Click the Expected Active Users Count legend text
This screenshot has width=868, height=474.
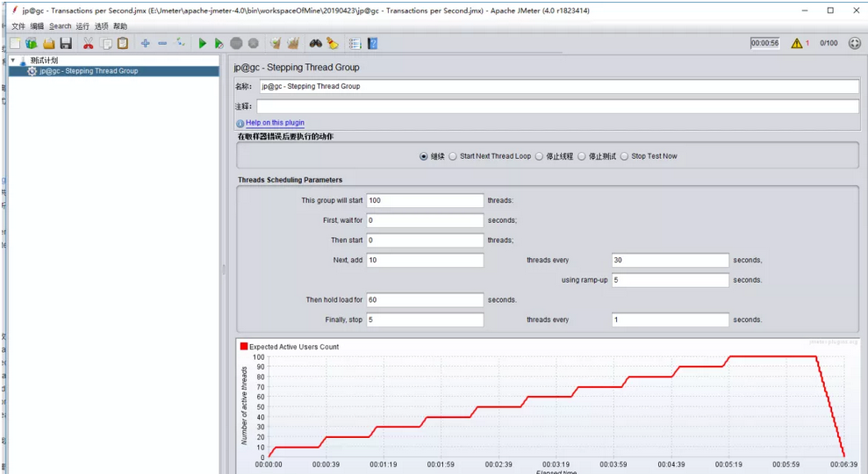tap(294, 348)
